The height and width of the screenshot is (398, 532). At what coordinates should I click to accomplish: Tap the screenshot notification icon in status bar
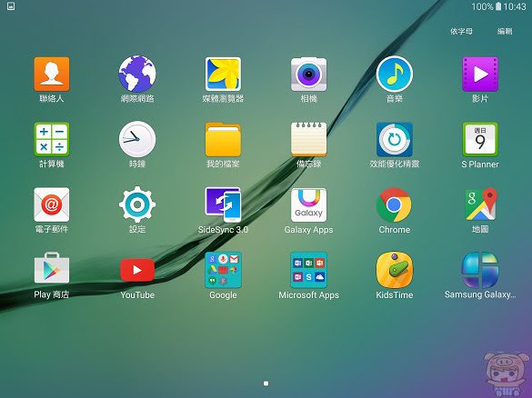[x=11, y=6]
